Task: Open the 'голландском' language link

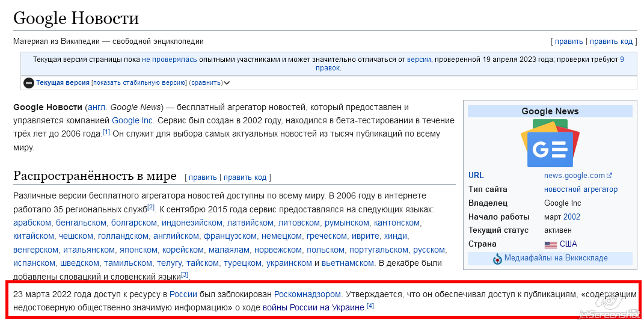Action: 123,236
